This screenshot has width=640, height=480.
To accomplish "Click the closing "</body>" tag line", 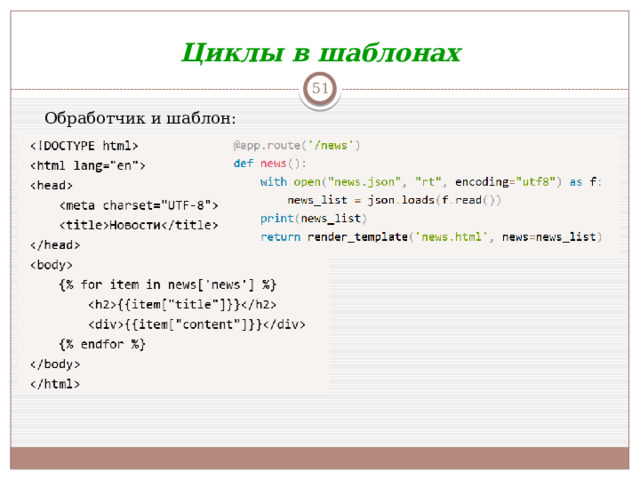I will pos(55,364).
